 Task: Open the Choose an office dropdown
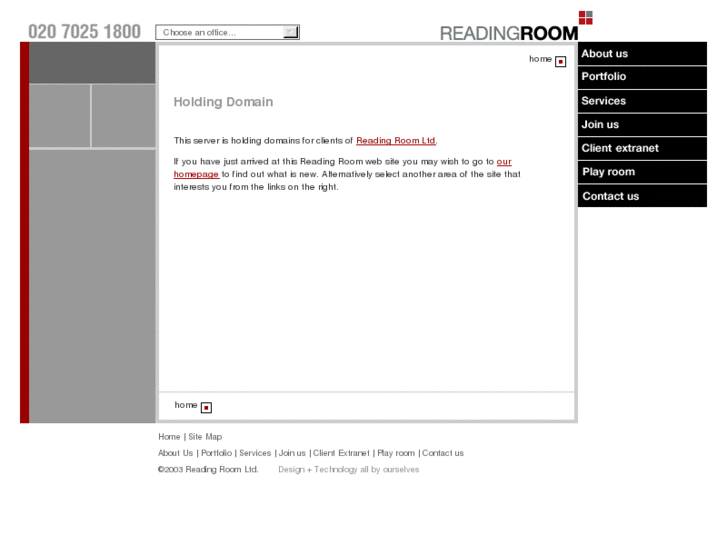(228, 32)
